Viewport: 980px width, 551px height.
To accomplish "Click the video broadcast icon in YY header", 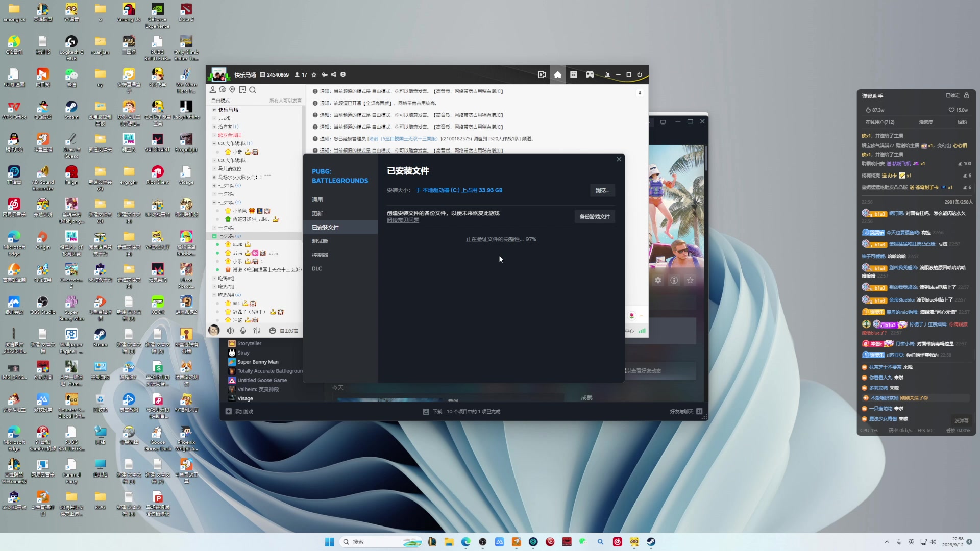I will click(542, 75).
